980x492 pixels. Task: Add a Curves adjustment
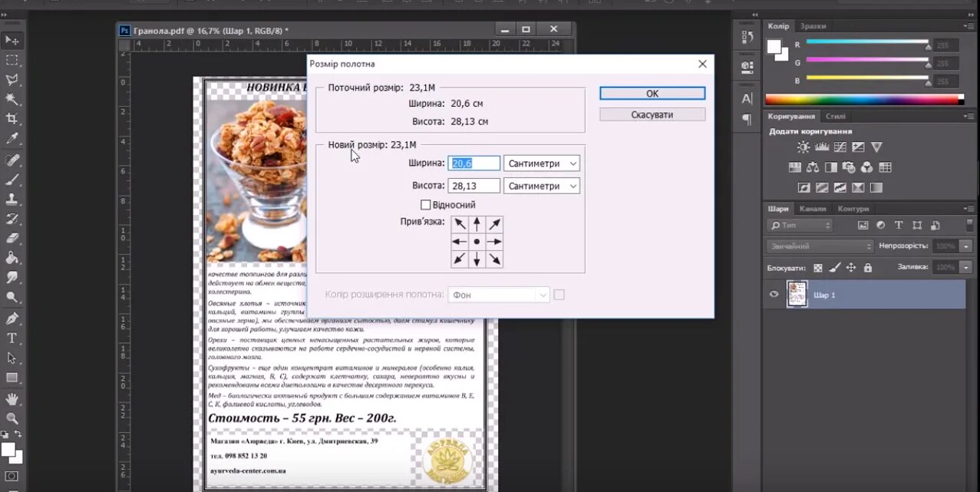point(840,147)
